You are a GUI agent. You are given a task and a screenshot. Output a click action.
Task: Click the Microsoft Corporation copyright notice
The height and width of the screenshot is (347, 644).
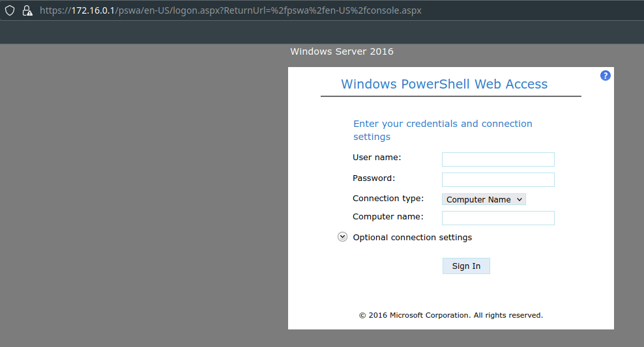pyautogui.click(x=450, y=315)
